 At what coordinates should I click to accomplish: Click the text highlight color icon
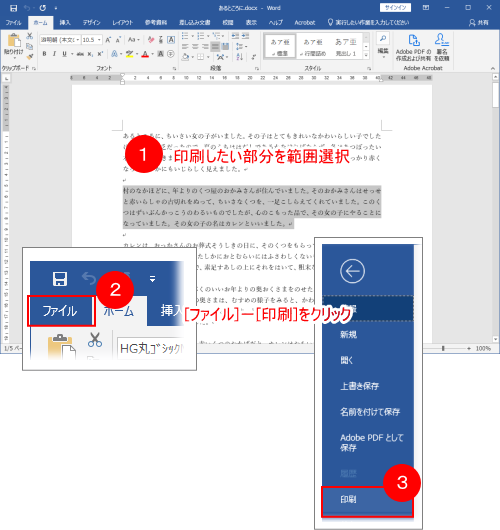[x=129, y=54]
